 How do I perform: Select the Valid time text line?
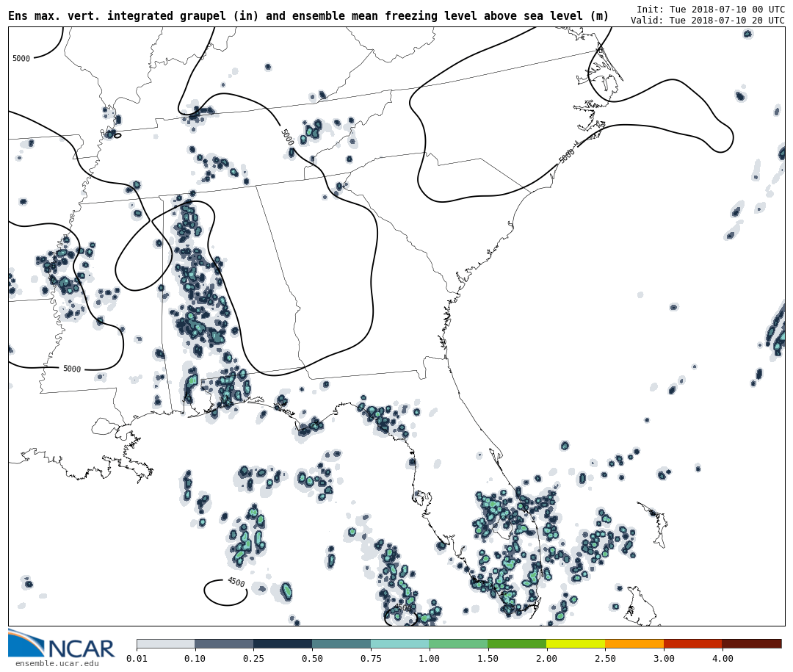707,21
